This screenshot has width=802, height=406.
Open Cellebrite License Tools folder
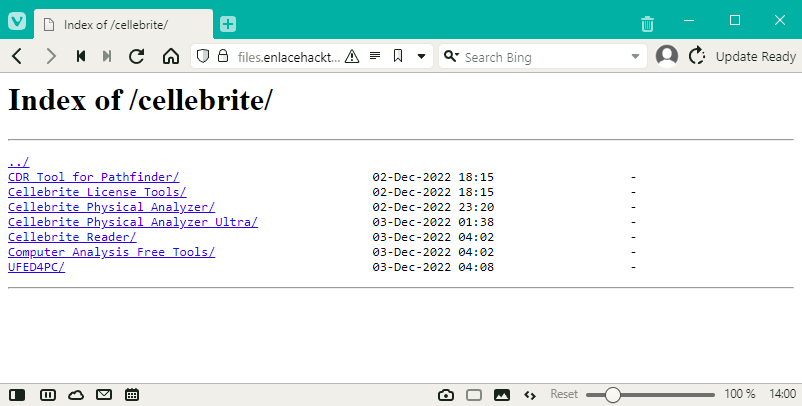[x=97, y=192]
